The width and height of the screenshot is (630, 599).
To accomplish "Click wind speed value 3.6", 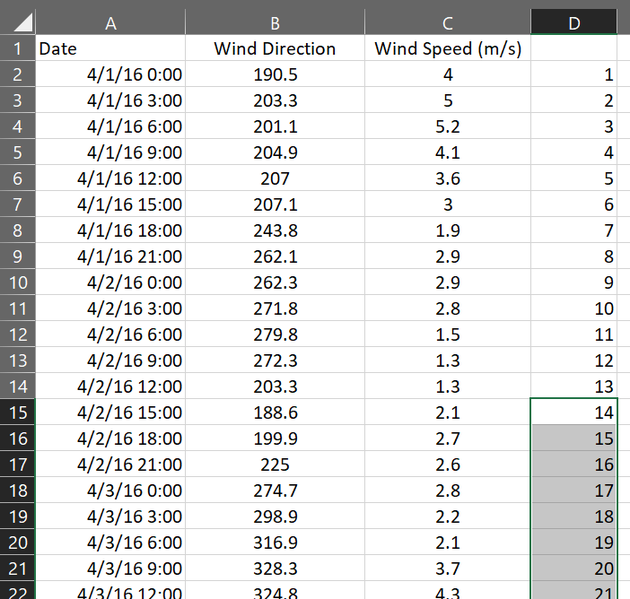I will (447, 178).
